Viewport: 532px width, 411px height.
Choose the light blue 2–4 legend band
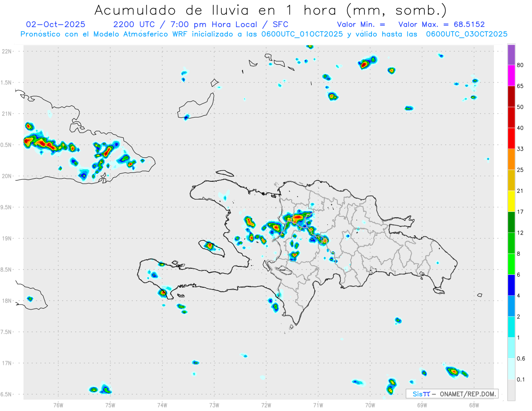tap(511, 305)
